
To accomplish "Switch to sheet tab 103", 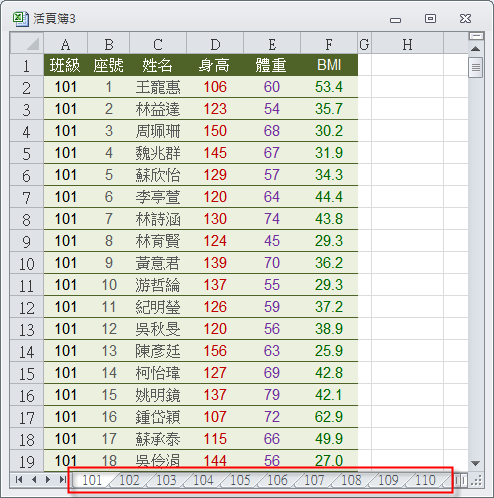I will (x=166, y=480).
